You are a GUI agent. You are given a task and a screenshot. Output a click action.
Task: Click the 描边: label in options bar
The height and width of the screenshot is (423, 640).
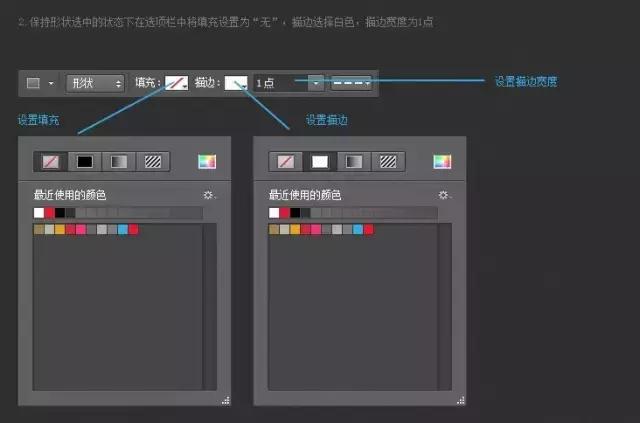pos(207,83)
